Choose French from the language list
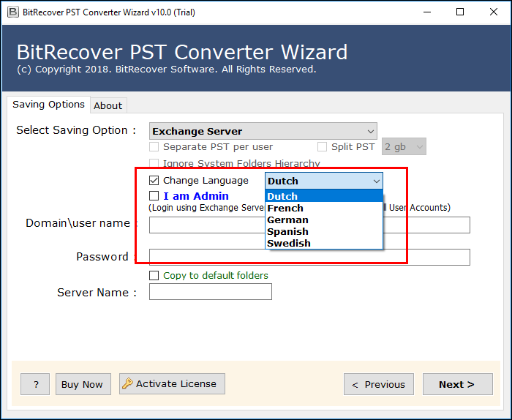 click(x=285, y=208)
